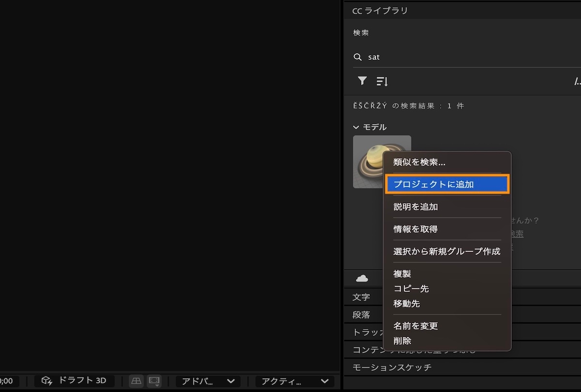Viewport: 581px width, 392px height.
Task: Select 類似を検索 in the context menu
Action: click(x=418, y=162)
